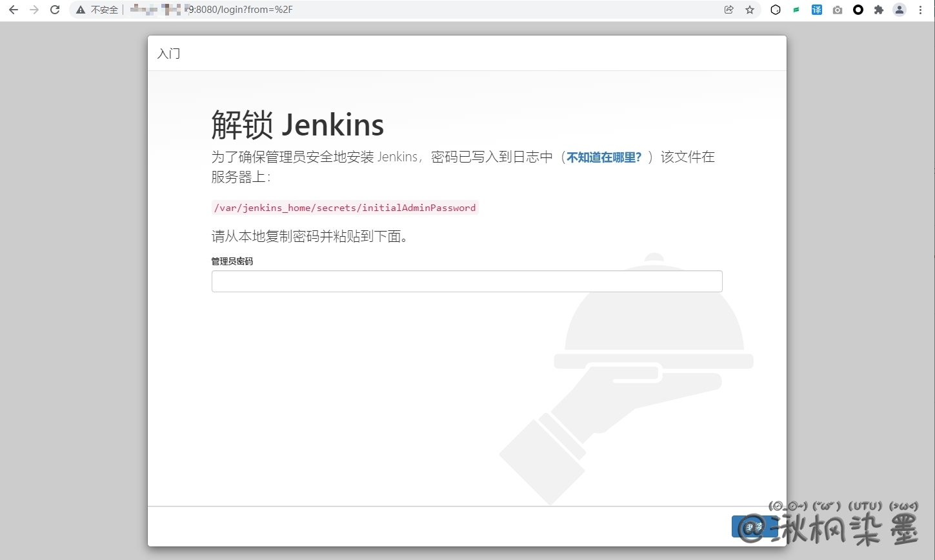Image resolution: width=935 pixels, height=560 pixels.
Task: Open the hexagon extension icon
Action: [x=776, y=10]
